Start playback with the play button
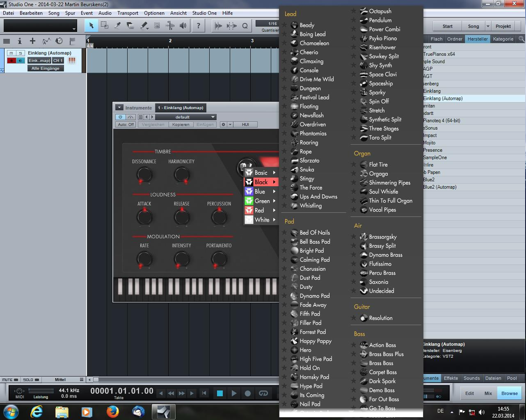 [234, 393]
